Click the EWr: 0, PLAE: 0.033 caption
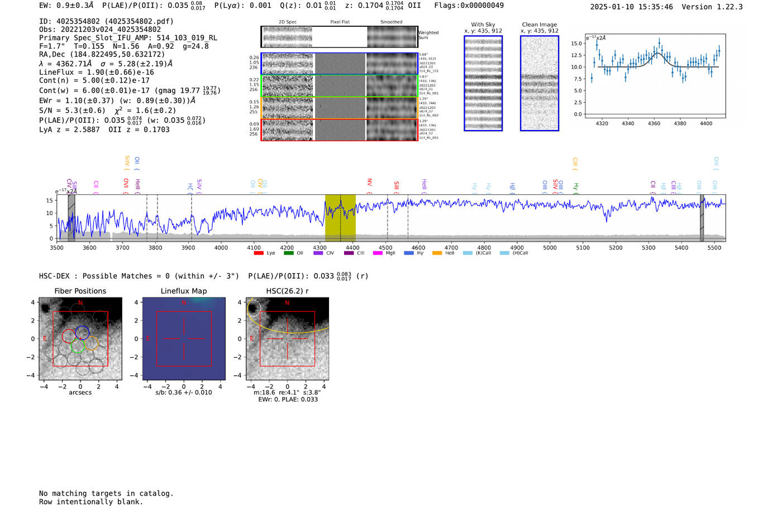Viewport: 782px width, 532px height. coord(288,400)
